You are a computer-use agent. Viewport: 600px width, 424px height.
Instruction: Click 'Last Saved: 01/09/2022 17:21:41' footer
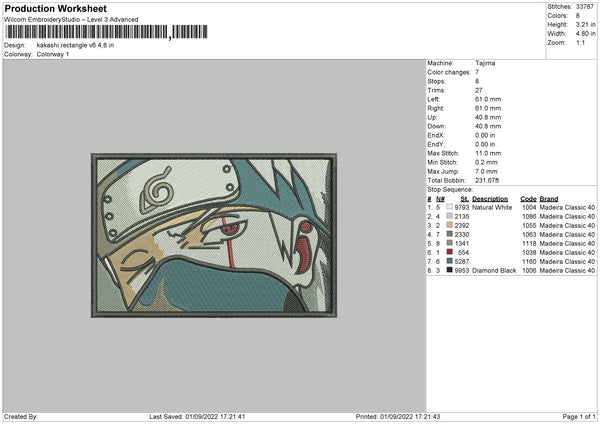tap(197, 416)
